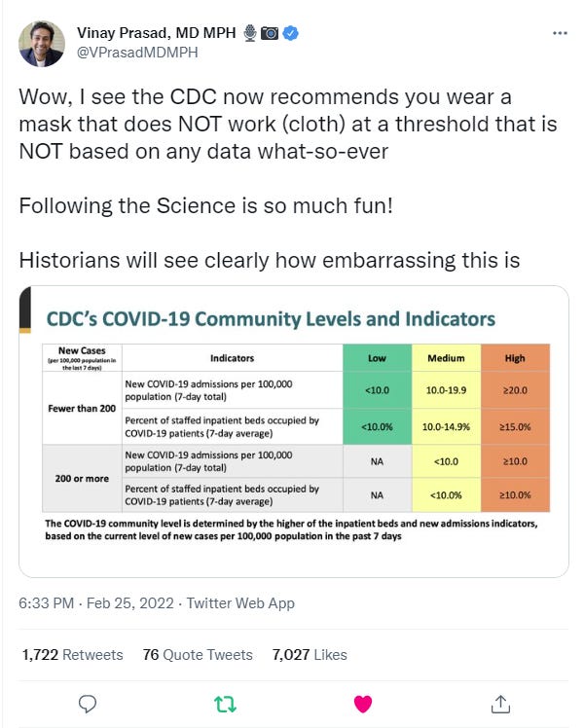Click the green Low column header
Viewport: 584px width, 728px height.
(x=377, y=358)
